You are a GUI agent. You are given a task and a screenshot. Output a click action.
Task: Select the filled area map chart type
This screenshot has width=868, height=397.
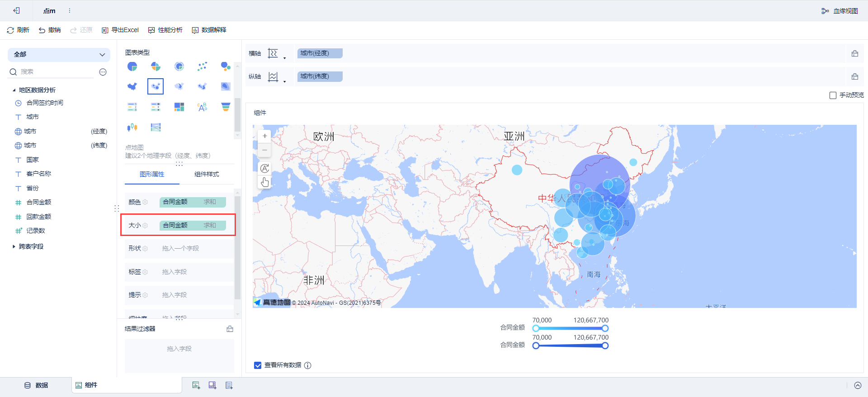(x=132, y=86)
